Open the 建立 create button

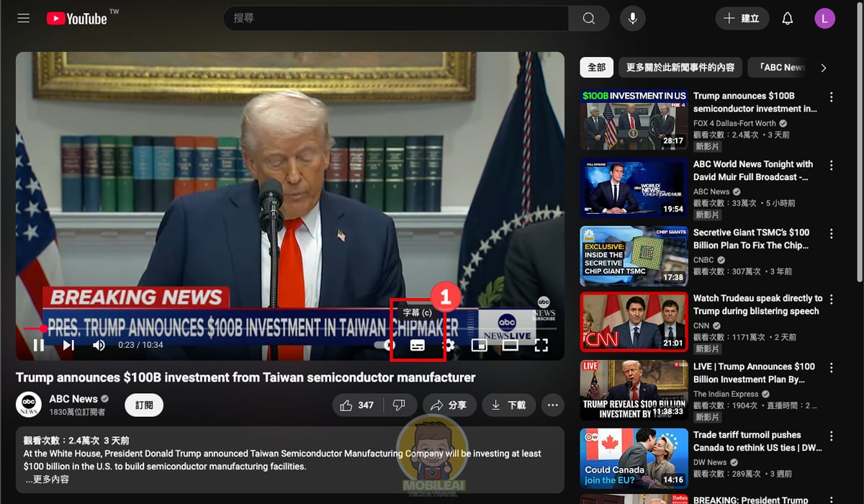[x=742, y=19]
